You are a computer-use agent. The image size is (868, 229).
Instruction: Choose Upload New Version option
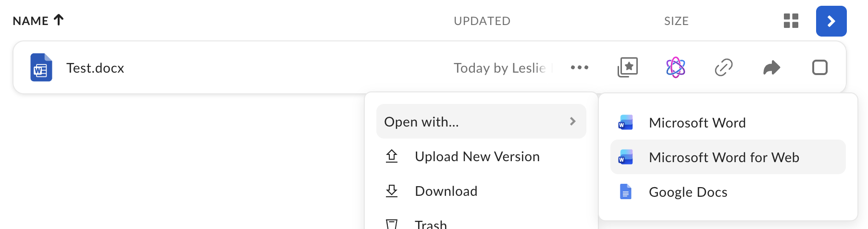(477, 156)
